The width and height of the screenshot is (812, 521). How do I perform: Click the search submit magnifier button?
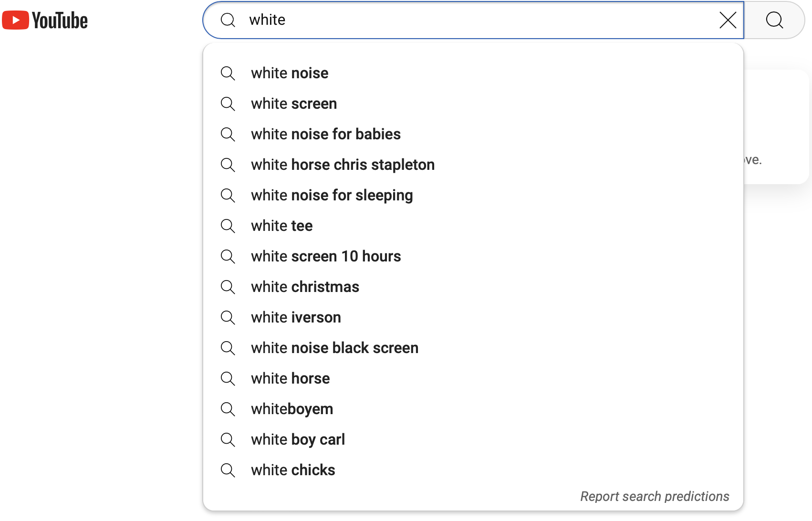click(x=774, y=20)
